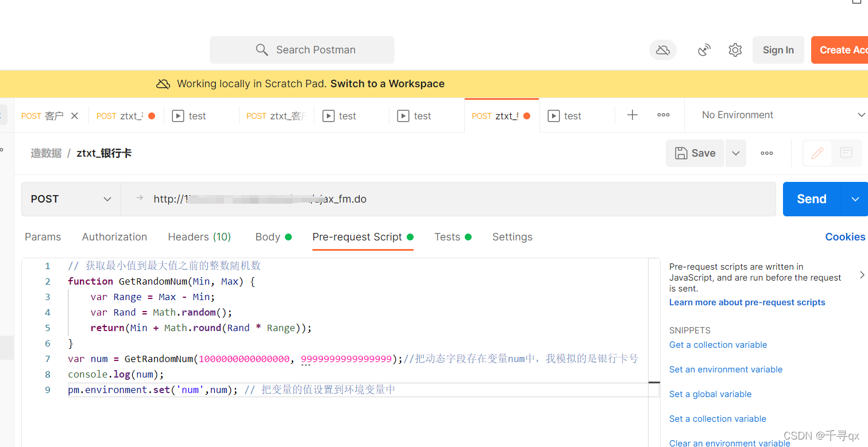Open the satellite capture requests icon
Screen dimensions: 868x447
pyautogui.click(x=704, y=50)
